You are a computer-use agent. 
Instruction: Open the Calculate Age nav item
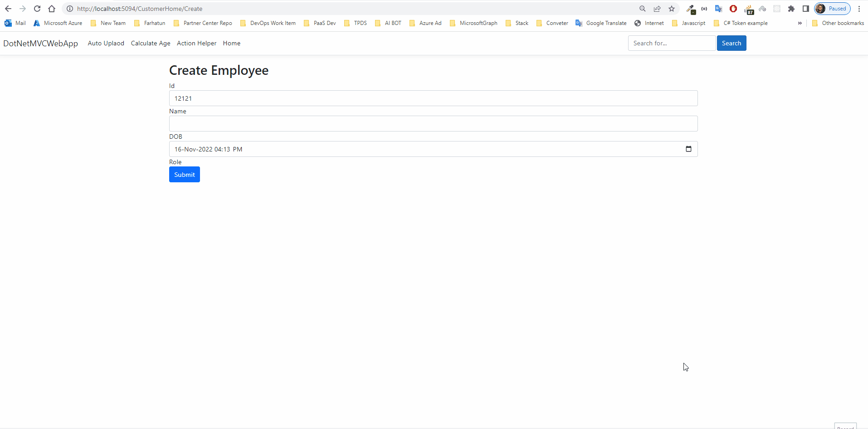click(151, 43)
